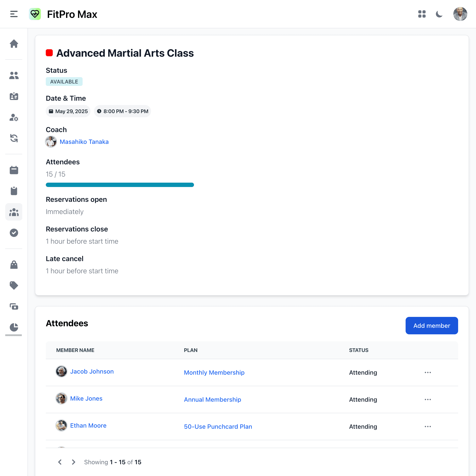
Task: Open the members people icon in sidebar
Action: [x=14, y=75]
